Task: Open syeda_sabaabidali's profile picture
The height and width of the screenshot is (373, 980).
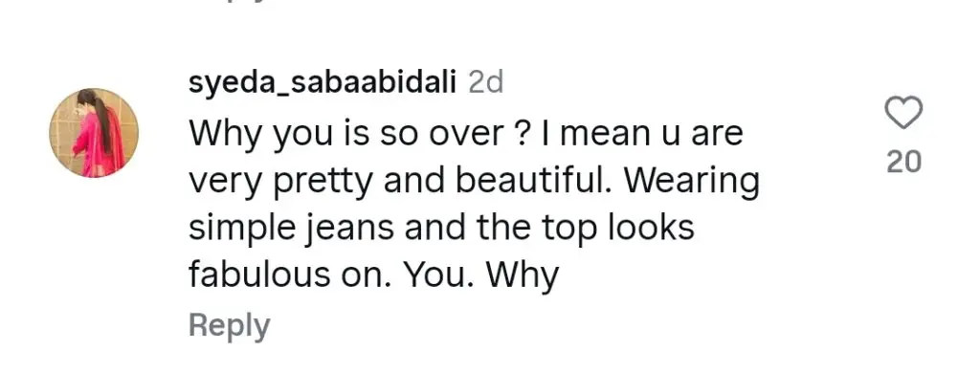Action: (x=94, y=132)
